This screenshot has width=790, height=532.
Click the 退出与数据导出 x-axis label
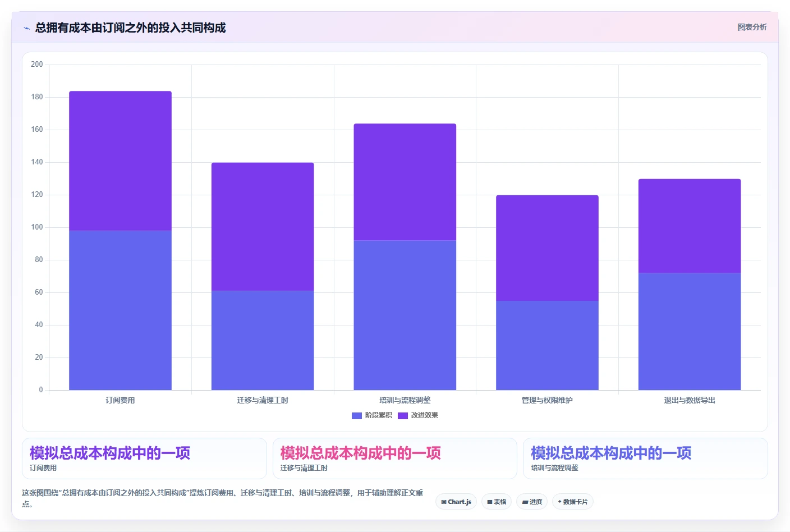[x=690, y=400]
